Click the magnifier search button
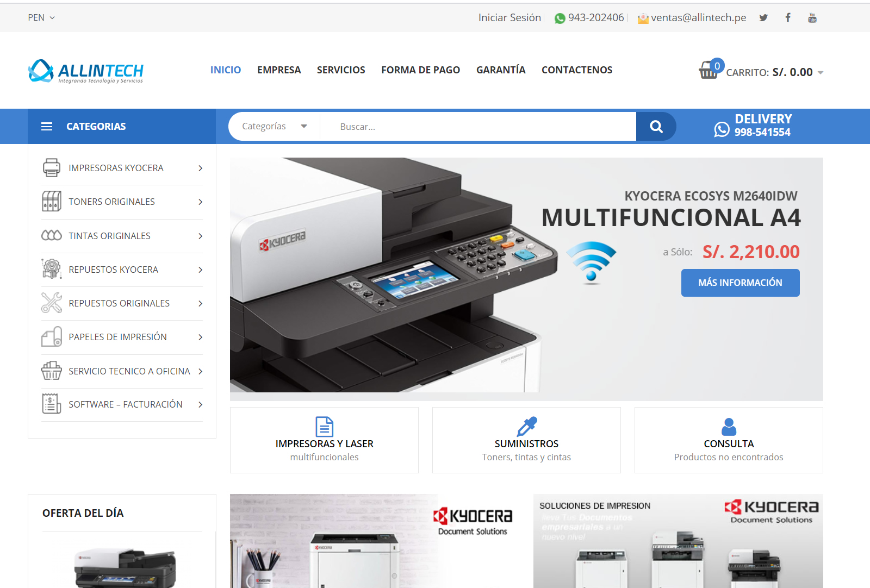Viewport: 870px width, 588px height. tap(656, 127)
